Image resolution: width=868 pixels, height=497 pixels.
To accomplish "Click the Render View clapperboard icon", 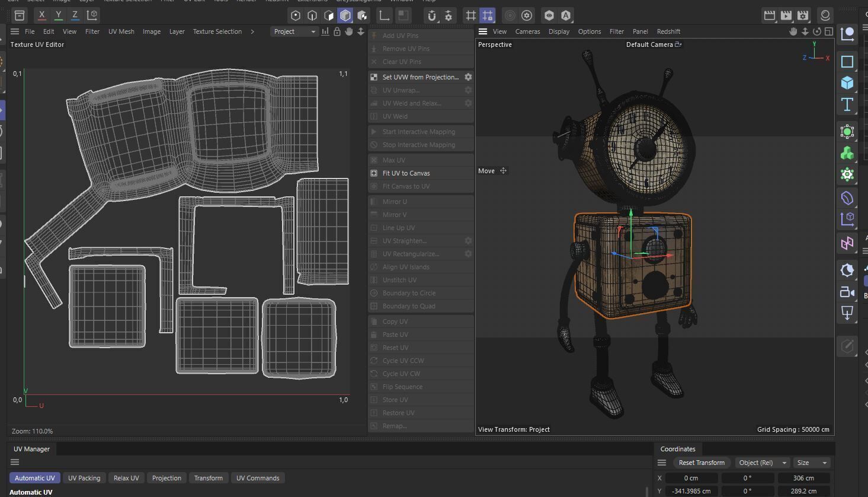I will (x=770, y=15).
